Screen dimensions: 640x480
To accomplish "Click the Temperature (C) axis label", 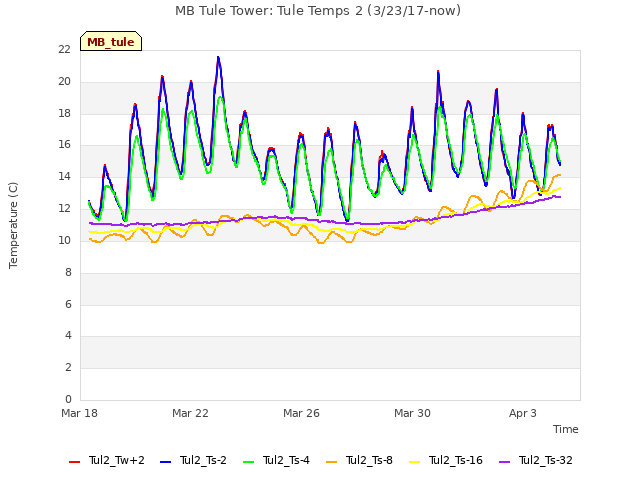I will point(13,225).
